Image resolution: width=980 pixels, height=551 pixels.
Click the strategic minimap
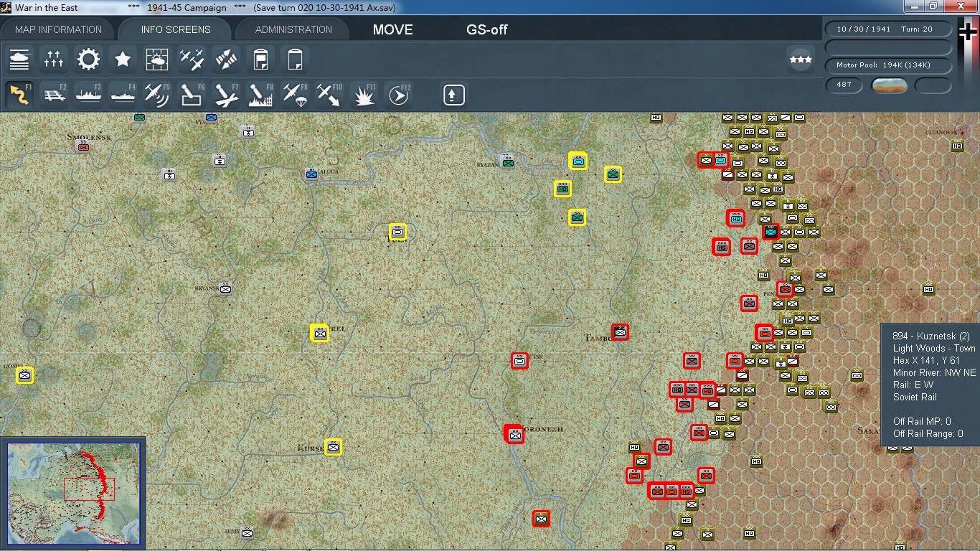(x=73, y=494)
